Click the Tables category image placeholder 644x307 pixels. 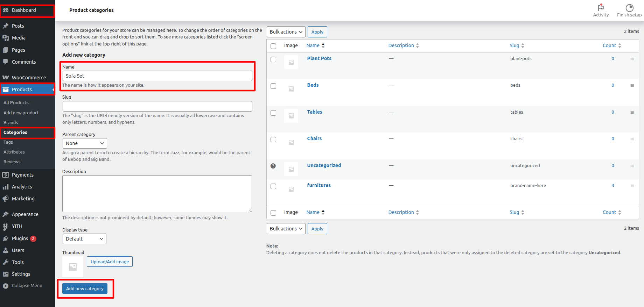291,116
